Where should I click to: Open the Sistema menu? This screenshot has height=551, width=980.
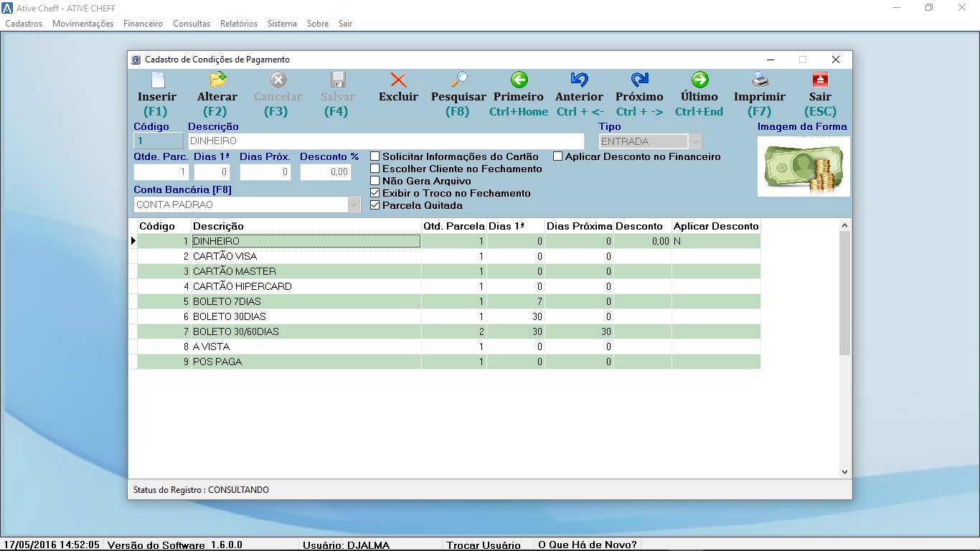point(282,24)
